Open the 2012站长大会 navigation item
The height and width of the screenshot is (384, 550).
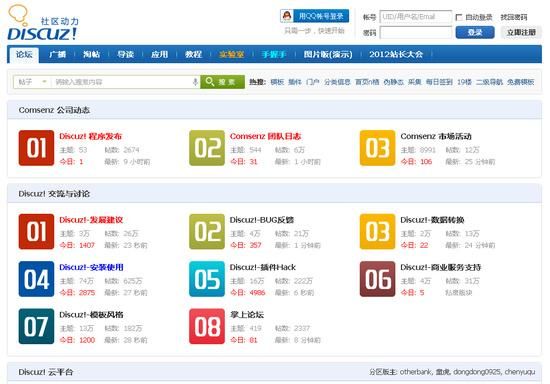tap(396, 54)
